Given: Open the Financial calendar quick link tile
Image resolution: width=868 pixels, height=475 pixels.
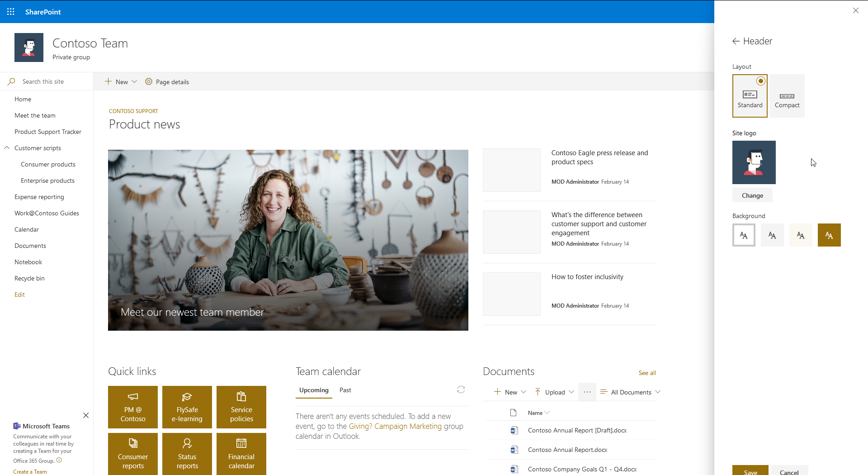Looking at the screenshot, I should click(x=241, y=454).
